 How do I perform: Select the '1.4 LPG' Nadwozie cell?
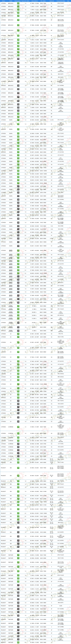click(x=52, y=120)
